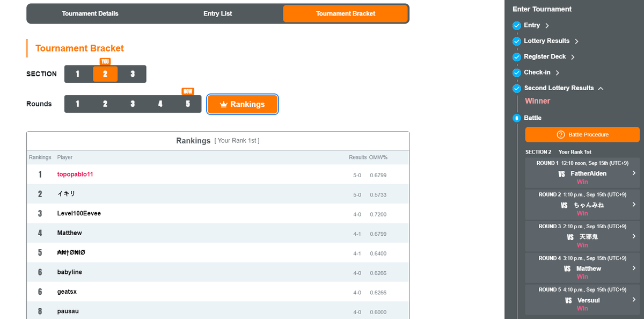Click the Lottery Results step label
Image resolution: width=644 pixels, height=319 pixels.
click(x=546, y=41)
